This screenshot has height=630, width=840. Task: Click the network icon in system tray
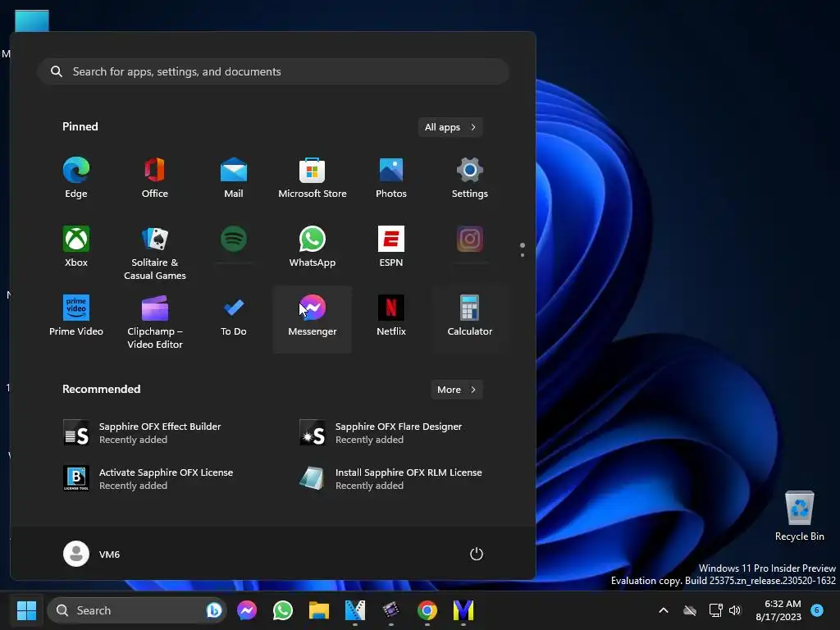(715, 610)
